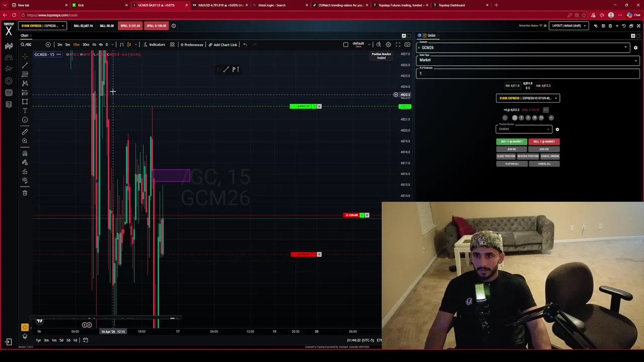Open the position bracket settings gear

tap(557, 129)
